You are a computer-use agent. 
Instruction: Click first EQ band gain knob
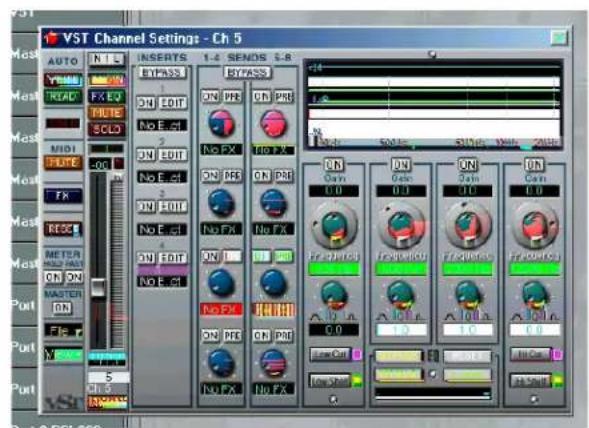tap(334, 225)
